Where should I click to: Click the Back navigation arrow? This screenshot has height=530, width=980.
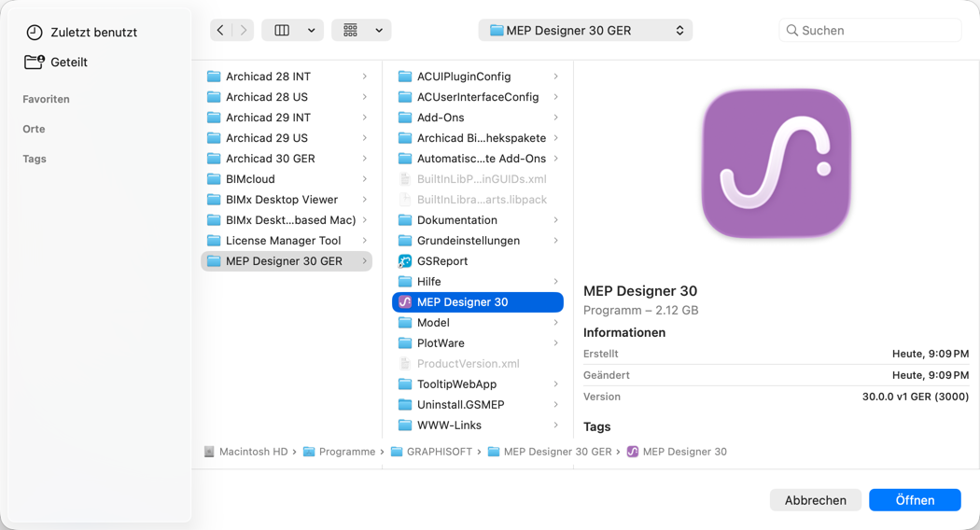coord(220,30)
